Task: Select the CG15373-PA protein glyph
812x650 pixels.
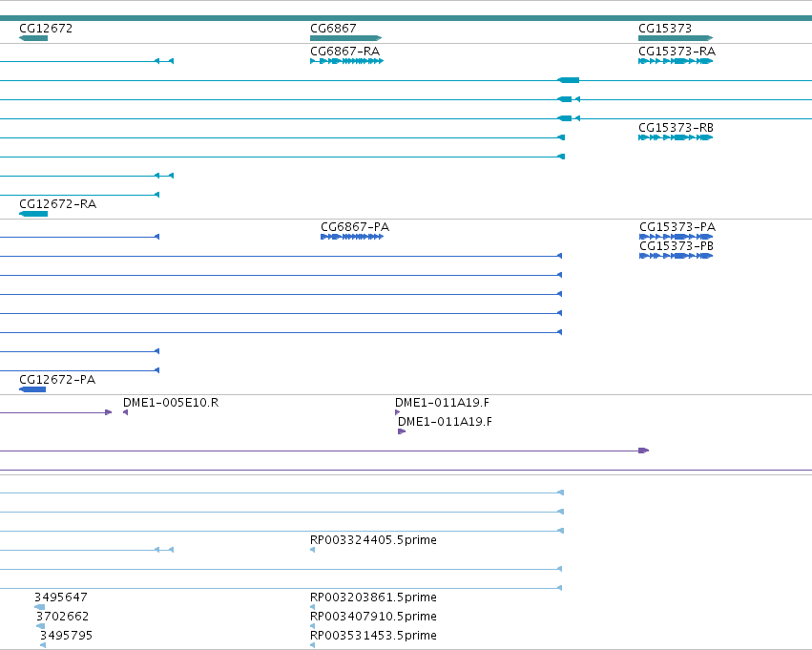Action: tap(676, 237)
